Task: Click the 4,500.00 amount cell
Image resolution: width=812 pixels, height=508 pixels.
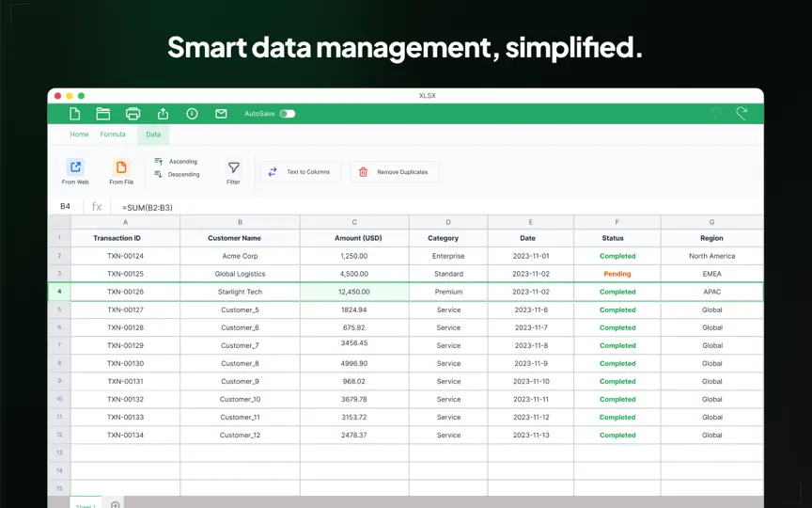Action: coord(354,274)
